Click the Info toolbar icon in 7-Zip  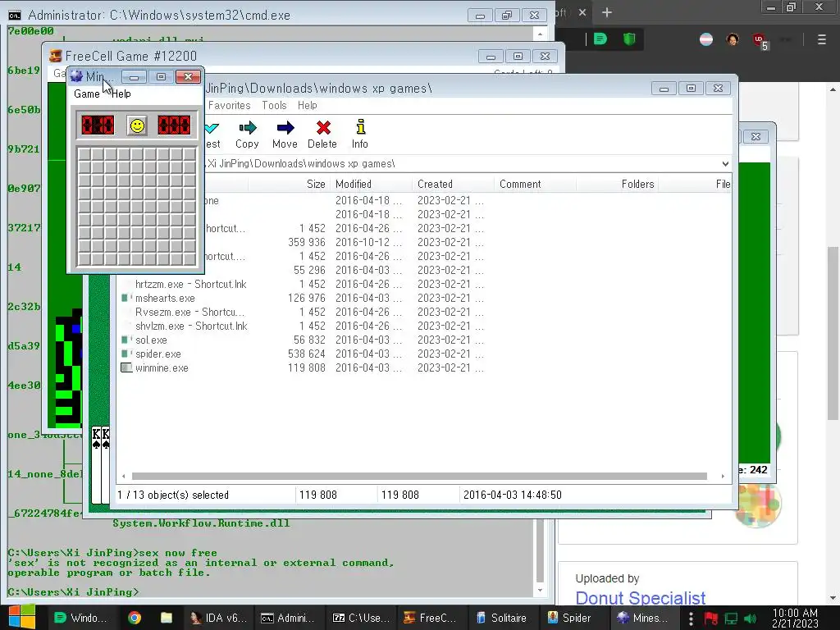[x=360, y=134]
